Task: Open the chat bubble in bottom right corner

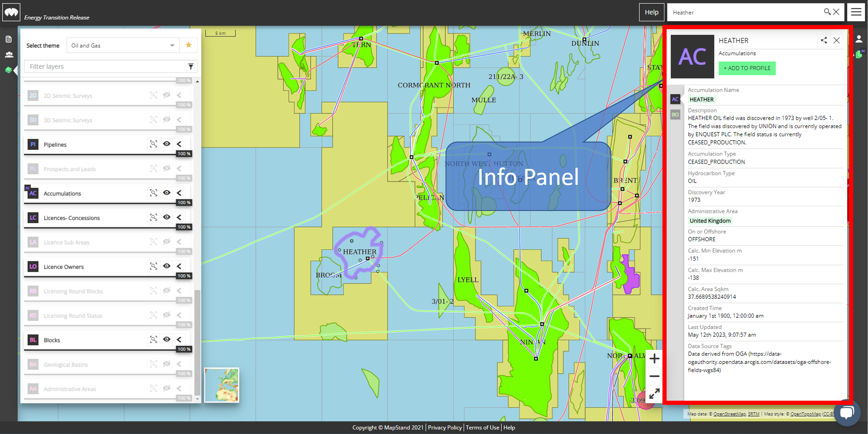Action: pyautogui.click(x=848, y=412)
